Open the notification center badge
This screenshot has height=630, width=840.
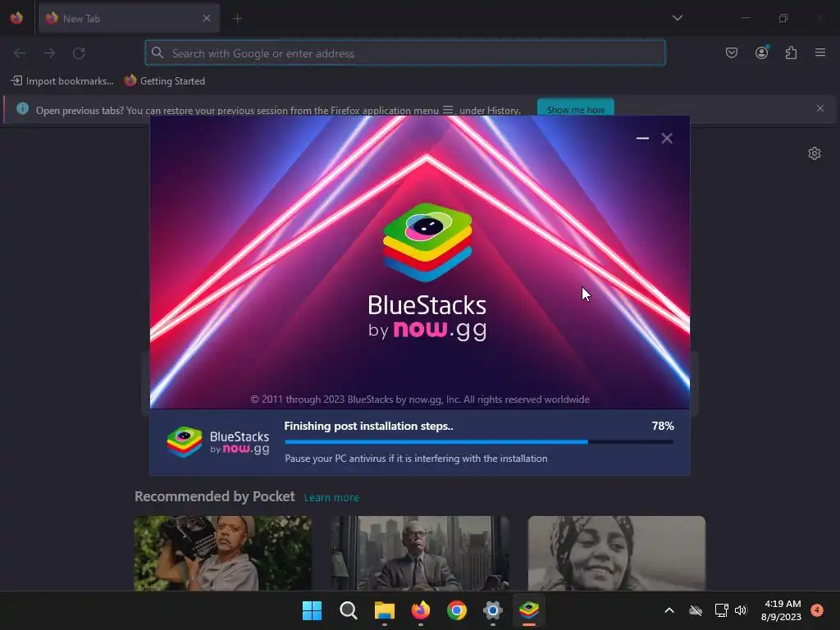817,610
